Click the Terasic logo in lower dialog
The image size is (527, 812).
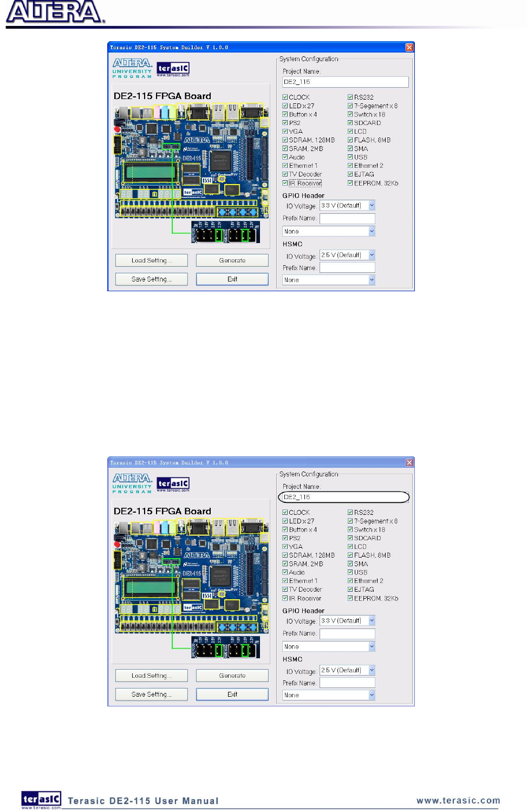[x=173, y=484]
